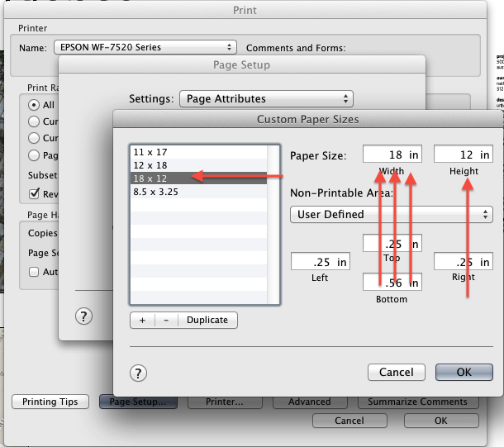Screen dimensions: 504x447
Task: Edit the Top margin field
Action: coord(392,243)
